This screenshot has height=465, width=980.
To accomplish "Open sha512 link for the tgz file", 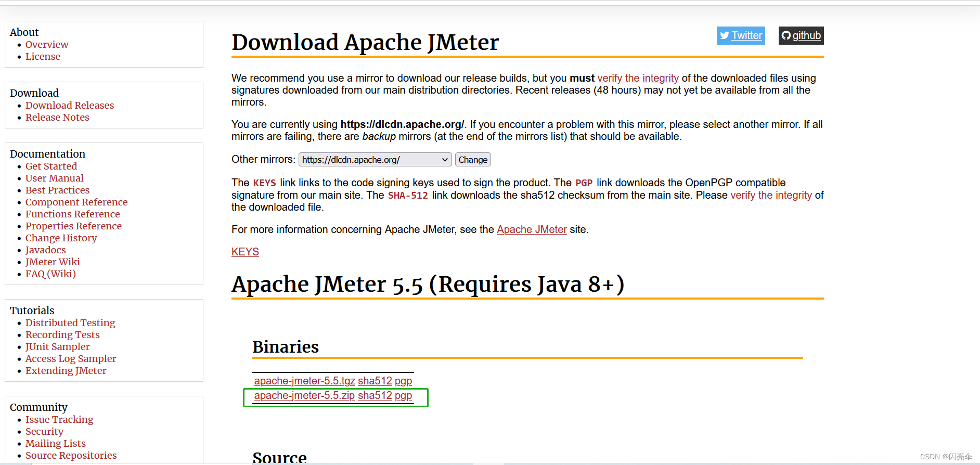I will [x=375, y=381].
